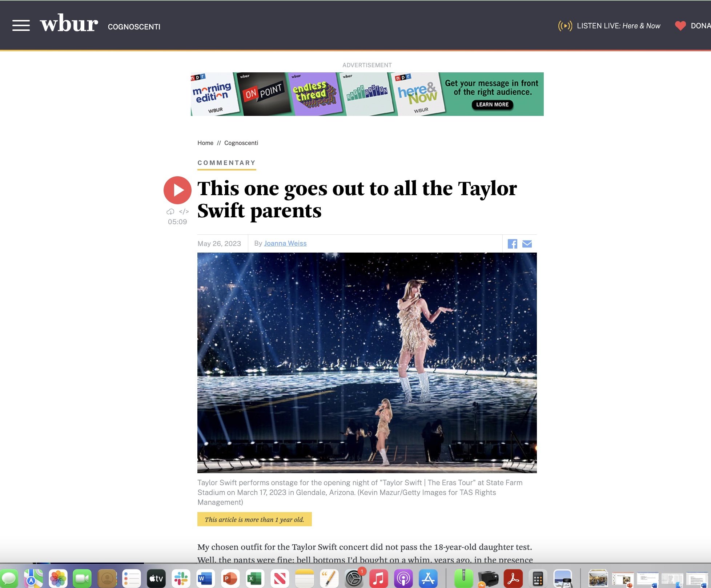Open System Settings from the dock
This screenshot has width=711, height=588.
[354, 578]
